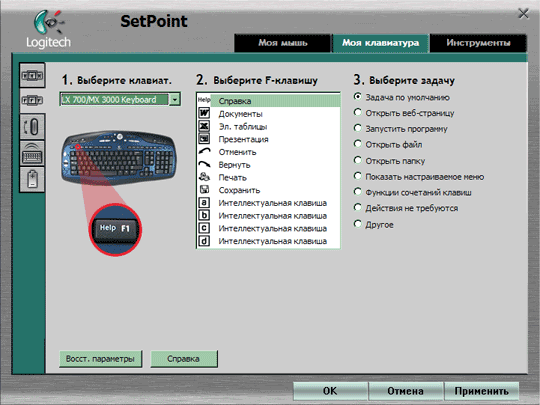Open the hot keys settings sidebar icon
540x405 pixels.
click(x=32, y=75)
